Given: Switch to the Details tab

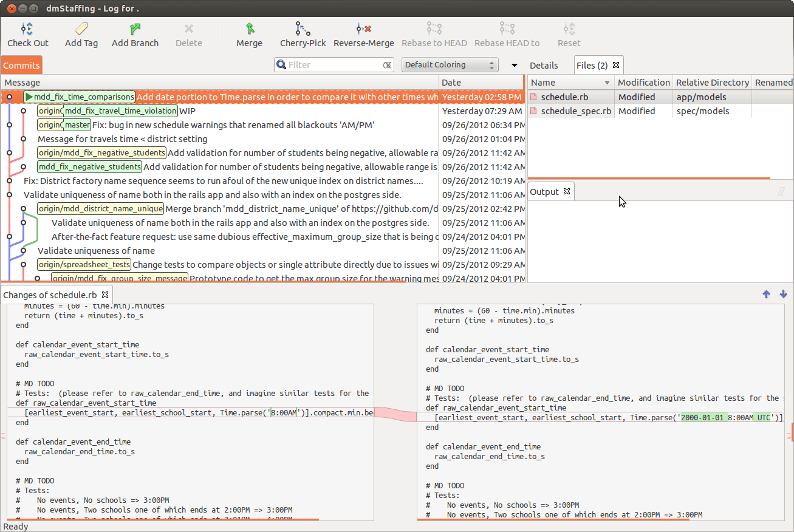Looking at the screenshot, I should tap(546, 65).
